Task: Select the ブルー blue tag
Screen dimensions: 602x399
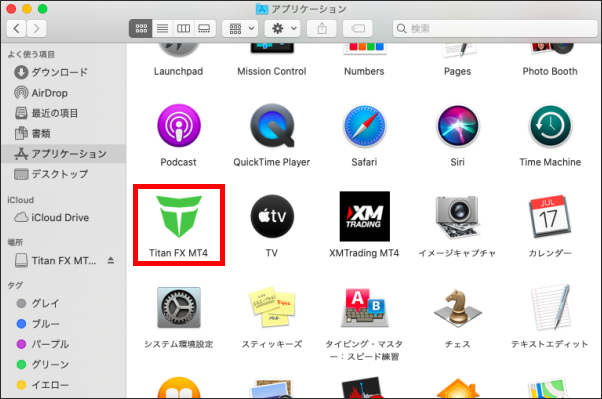Action: click(63, 324)
